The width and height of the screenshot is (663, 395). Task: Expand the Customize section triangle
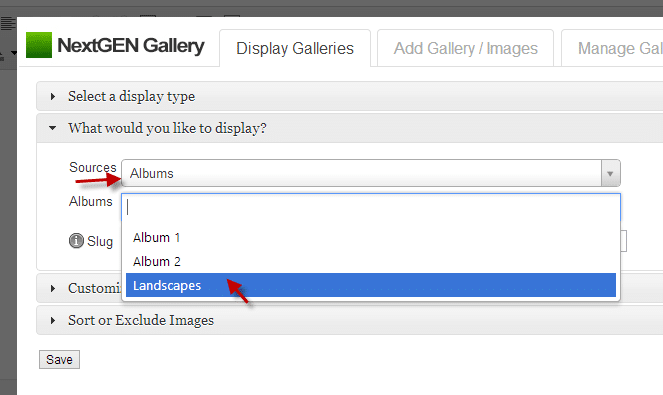click(x=52, y=288)
